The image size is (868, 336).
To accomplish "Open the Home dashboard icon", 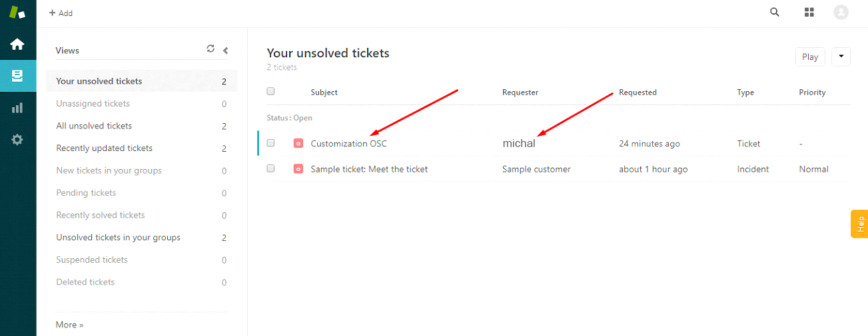I will click(17, 45).
